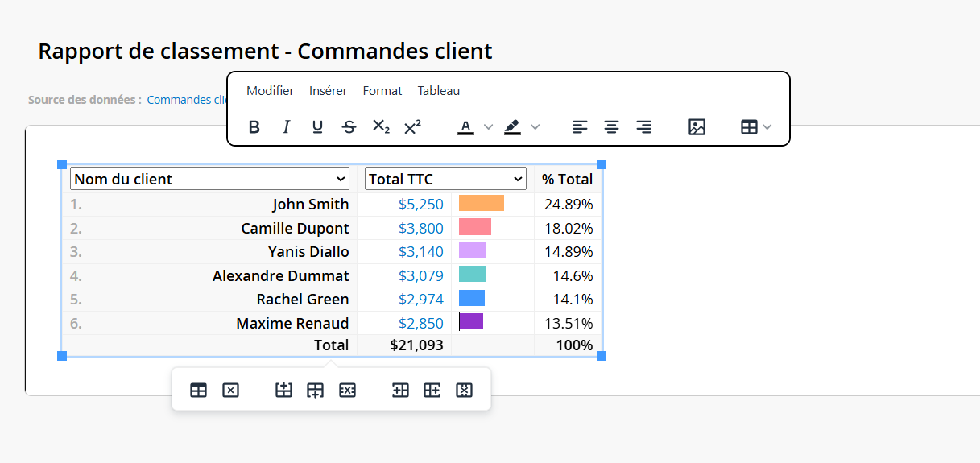Open the Format menu

382,91
